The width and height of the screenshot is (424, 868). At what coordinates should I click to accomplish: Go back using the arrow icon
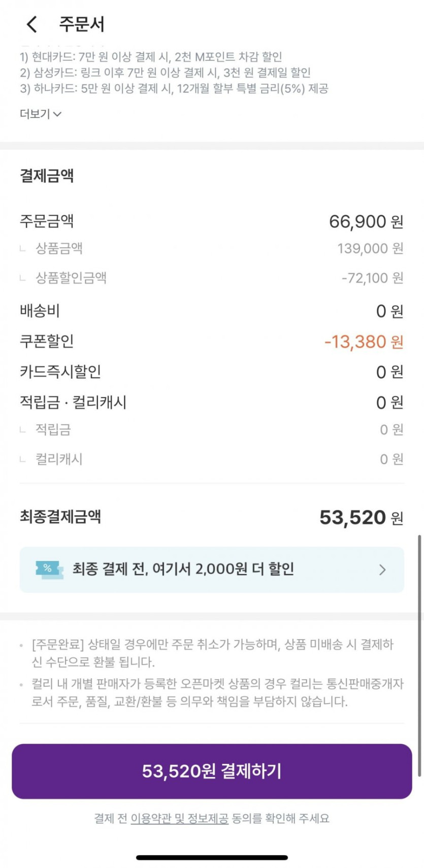pyautogui.click(x=31, y=24)
